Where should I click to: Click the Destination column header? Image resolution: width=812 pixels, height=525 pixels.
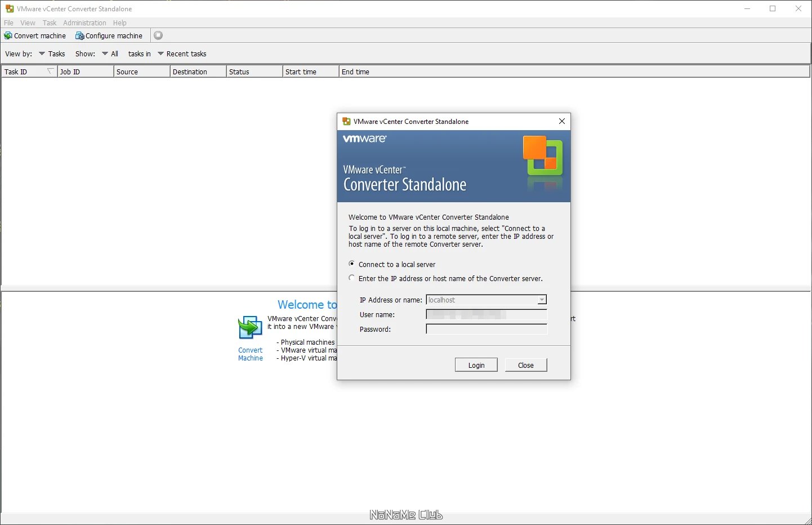pos(198,72)
